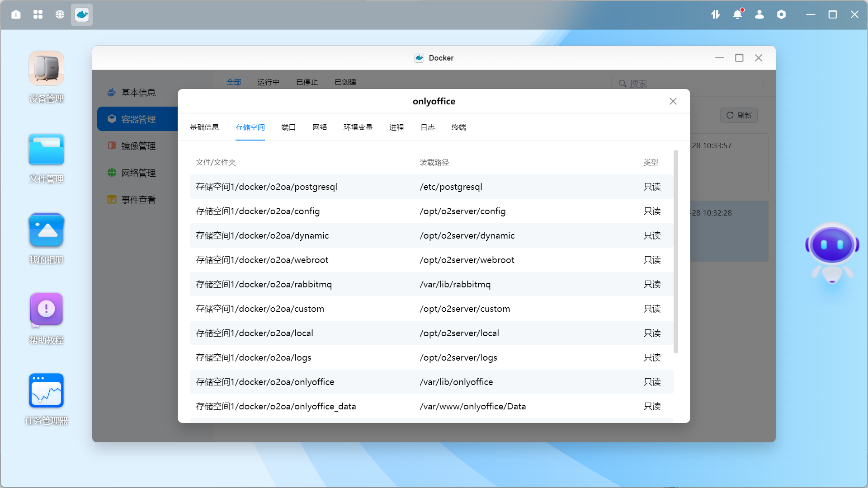
Task: Open the notification bell in top bar
Action: point(737,14)
